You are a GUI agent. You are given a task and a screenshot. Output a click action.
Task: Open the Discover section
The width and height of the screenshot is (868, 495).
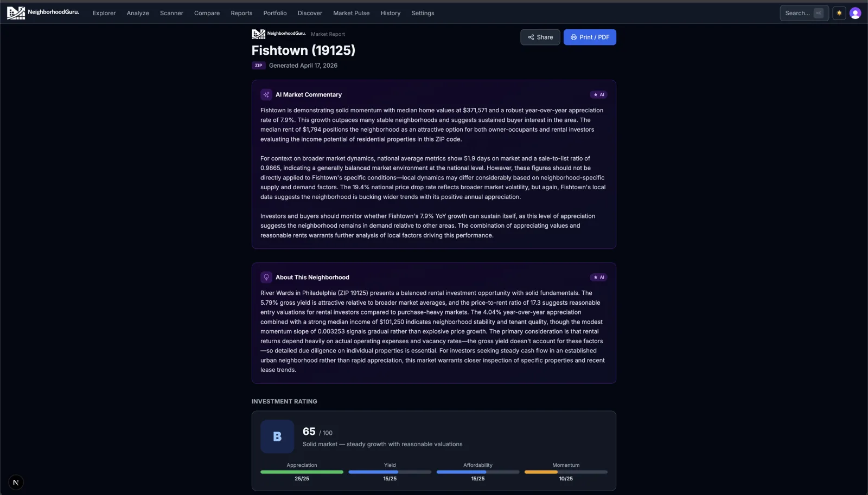(310, 13)
